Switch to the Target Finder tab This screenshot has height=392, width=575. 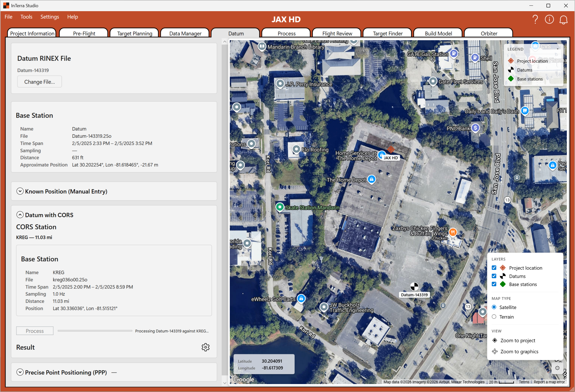(x=388, y=33)
